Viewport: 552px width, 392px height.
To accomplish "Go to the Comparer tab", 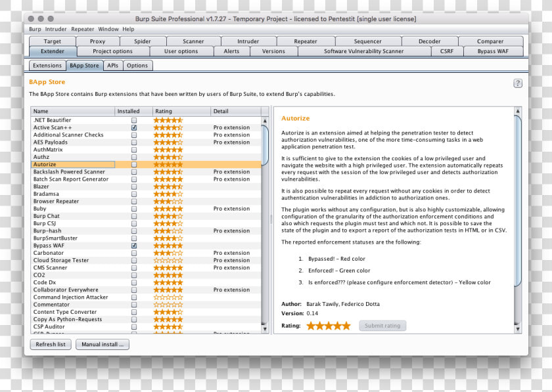I will coord(490,41).
